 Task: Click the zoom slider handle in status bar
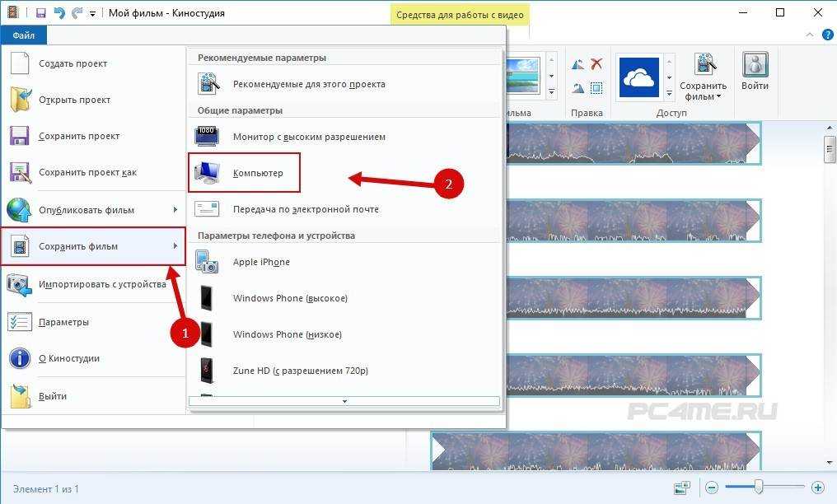point(758,487)
